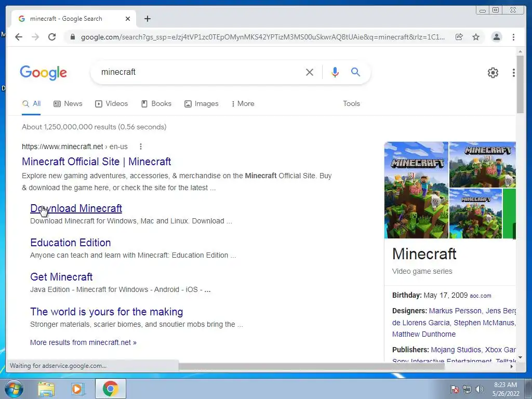532x399 pixels.
Task: Click the horizontal scrollbar thumb
Action: click(x=311, y=366)
